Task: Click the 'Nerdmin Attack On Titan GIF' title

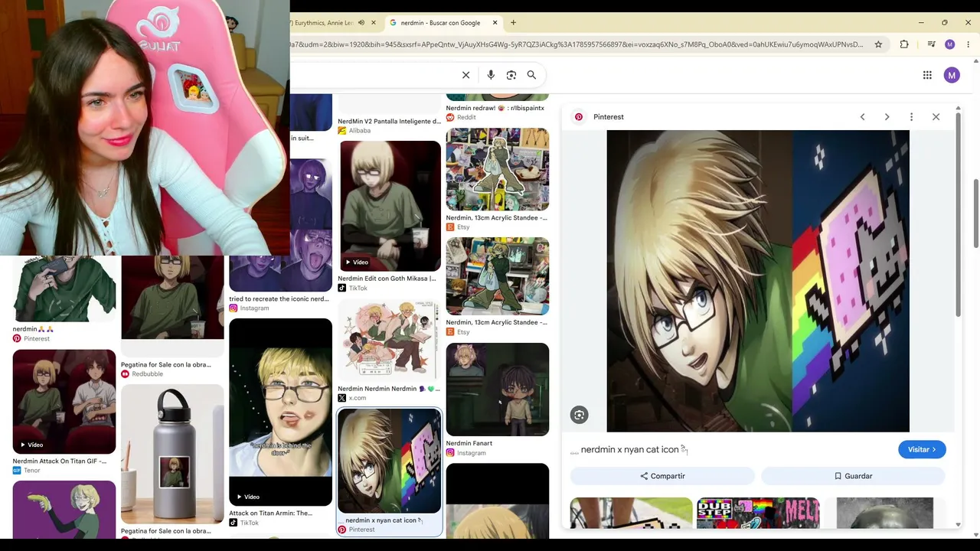Action: [60, 461]
